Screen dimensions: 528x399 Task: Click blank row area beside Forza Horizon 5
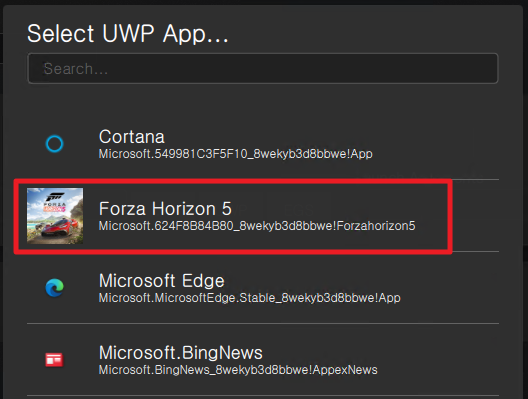pyautogui.click(x=475, y=216)
